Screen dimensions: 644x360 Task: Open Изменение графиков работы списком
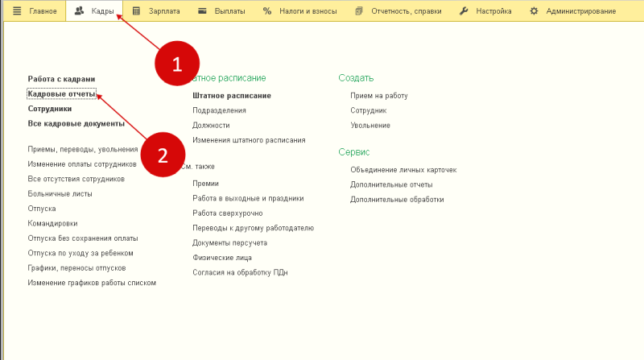pyautogui.click(x=92, y=283)
